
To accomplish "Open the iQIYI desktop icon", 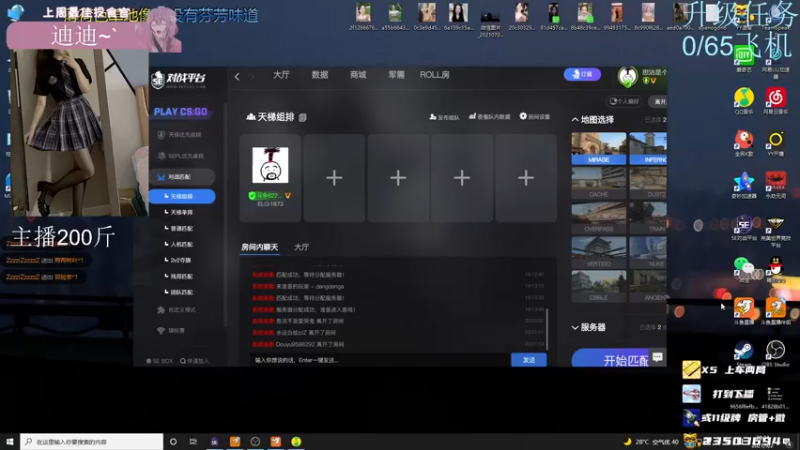I will [x=744, y=57].
